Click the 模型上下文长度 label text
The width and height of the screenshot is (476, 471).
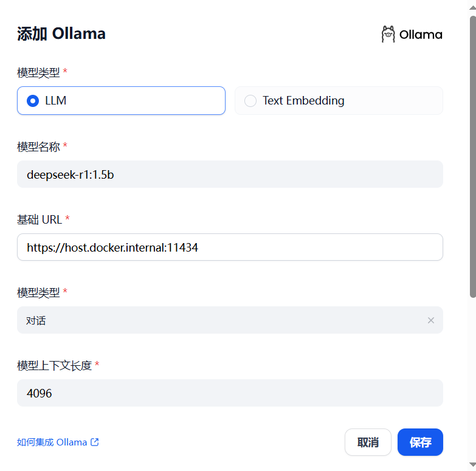pyautogui.click(x=54, y=366)
